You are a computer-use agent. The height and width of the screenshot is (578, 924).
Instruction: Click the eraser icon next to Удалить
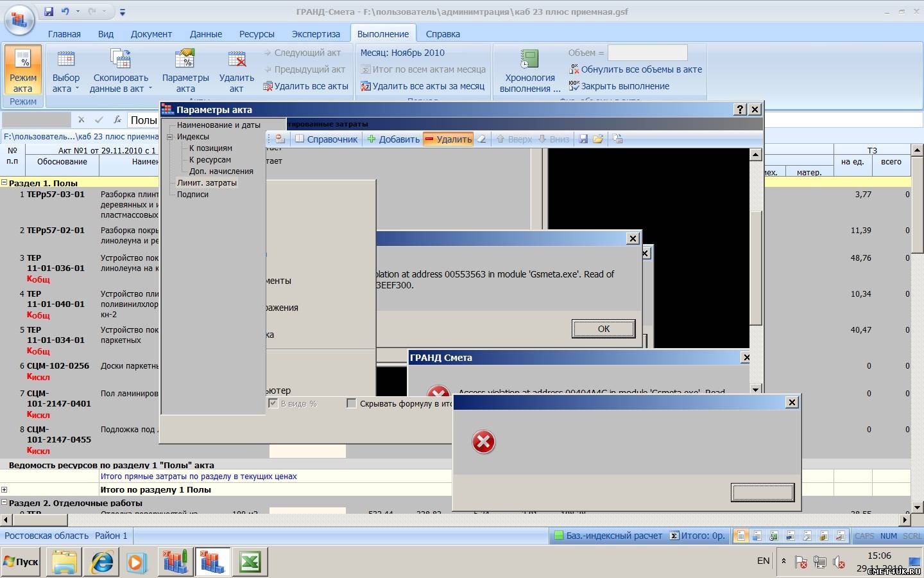point(481,139)
